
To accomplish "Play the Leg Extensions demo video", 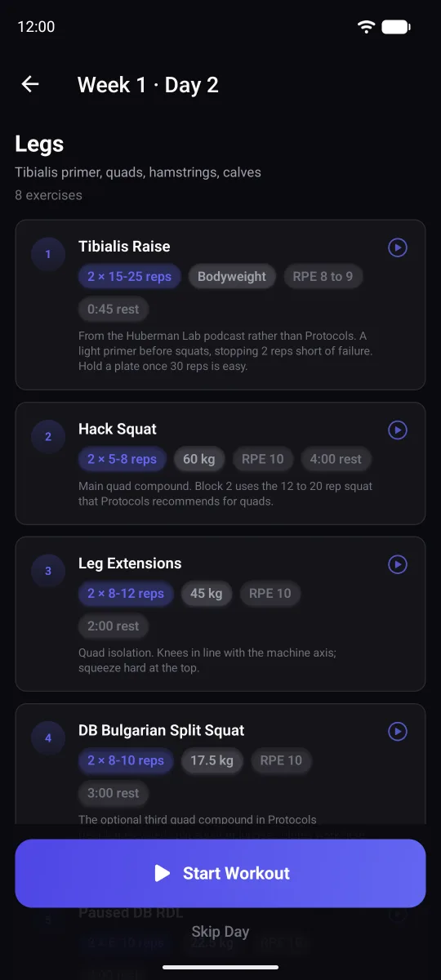I will (398, 564).
